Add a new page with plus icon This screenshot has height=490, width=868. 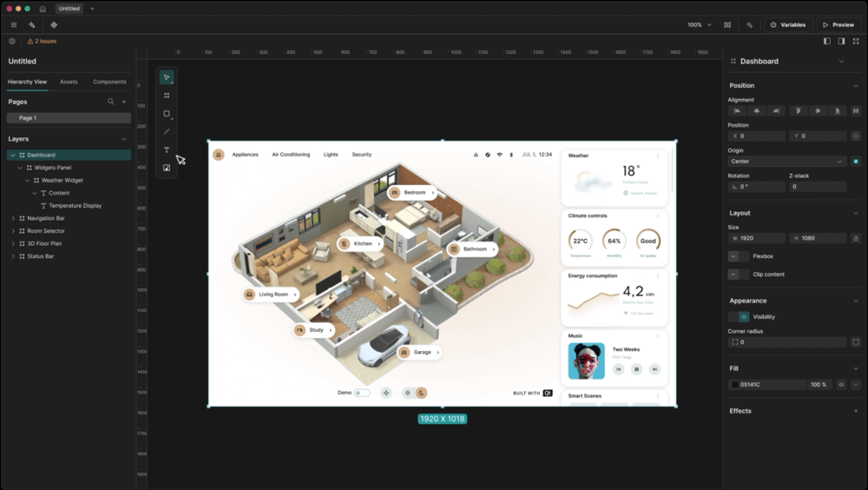[124, 102]
